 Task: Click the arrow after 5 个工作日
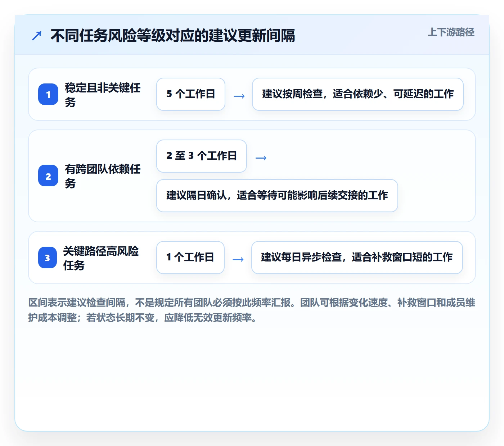pyautogui.click(x=239, y=96)
